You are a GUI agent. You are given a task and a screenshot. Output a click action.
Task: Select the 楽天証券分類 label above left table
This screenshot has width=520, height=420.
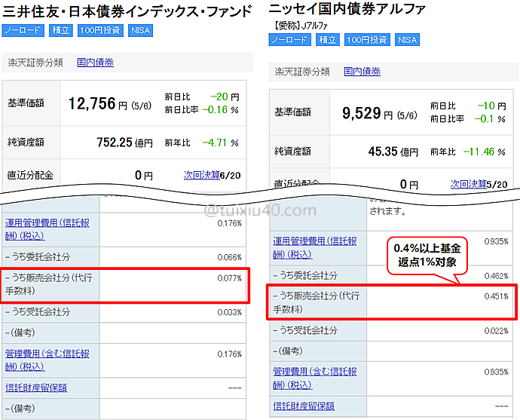click(35, 63)
